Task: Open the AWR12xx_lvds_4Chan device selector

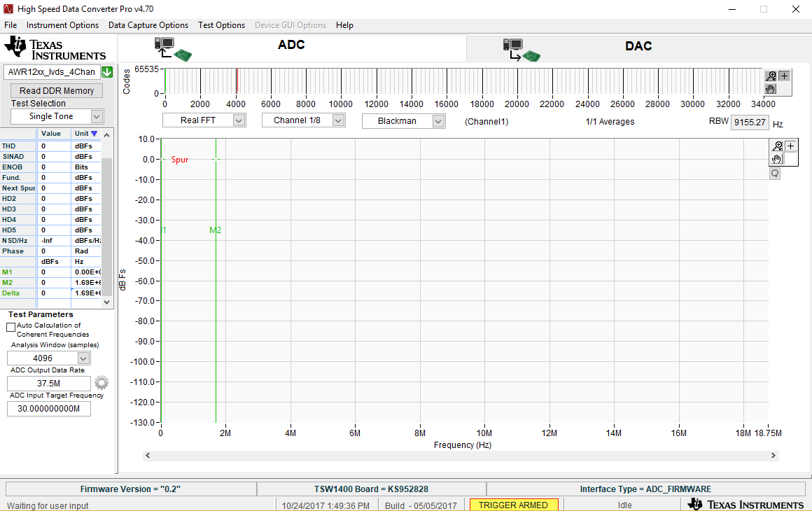Action: click(52, 72)
